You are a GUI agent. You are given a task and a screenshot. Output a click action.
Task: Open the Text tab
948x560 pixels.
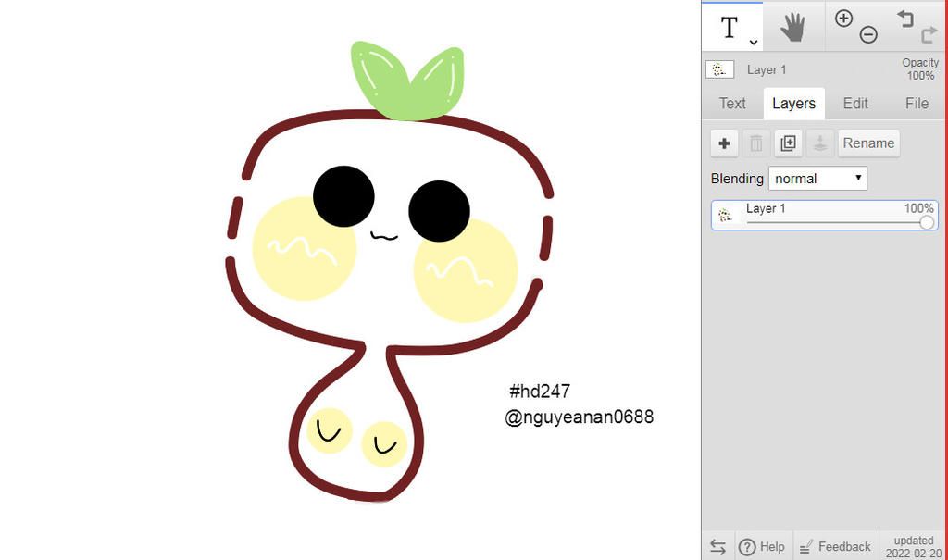point(732,104)
